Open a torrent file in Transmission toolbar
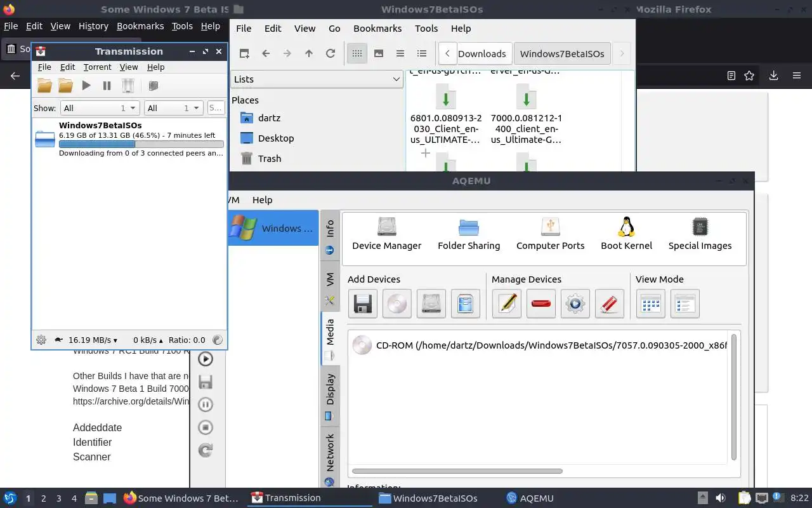This screenshot has height=508, width=812. pos(44,86)
